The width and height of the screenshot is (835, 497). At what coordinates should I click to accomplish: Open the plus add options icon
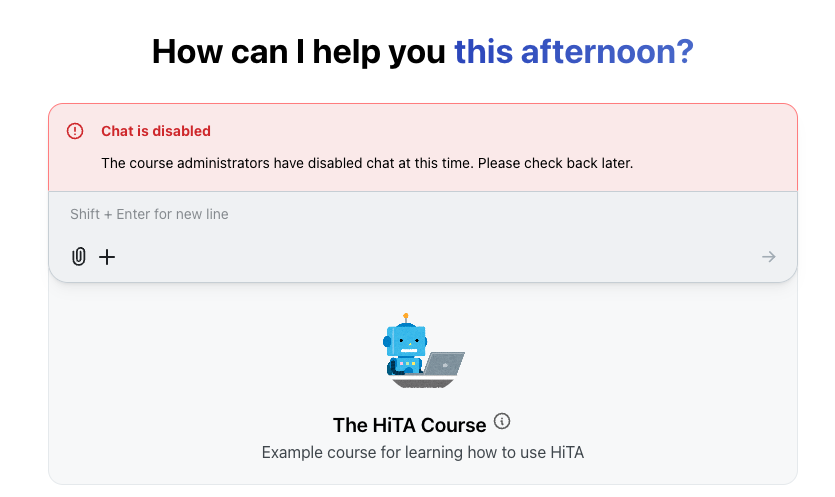click(x=107, y=257)
